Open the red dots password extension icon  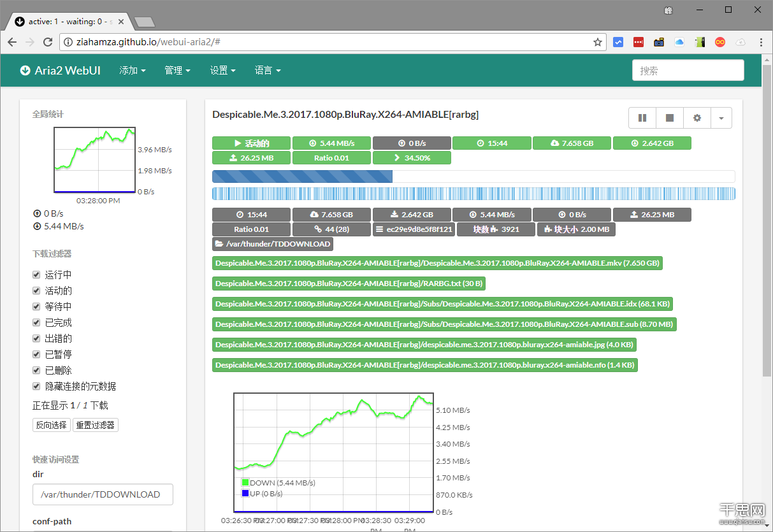[638, 42]
